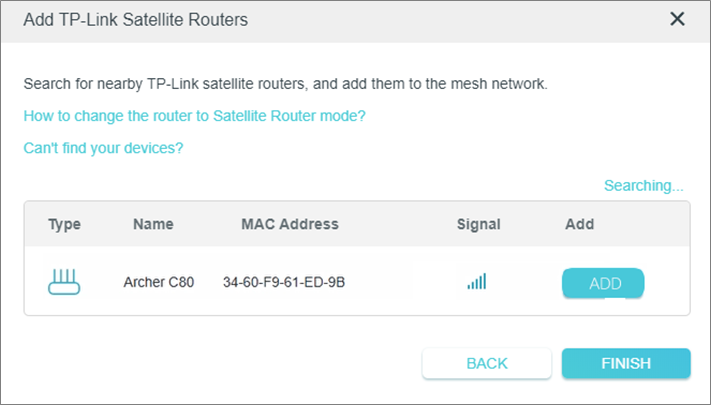Click the Type column header

point(64,224)
